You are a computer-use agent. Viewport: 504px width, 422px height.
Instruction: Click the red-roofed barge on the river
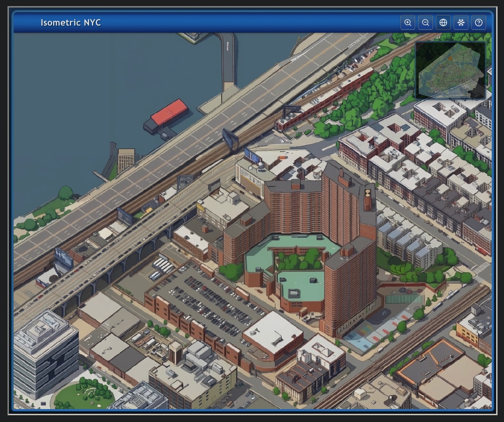[169, 112]
